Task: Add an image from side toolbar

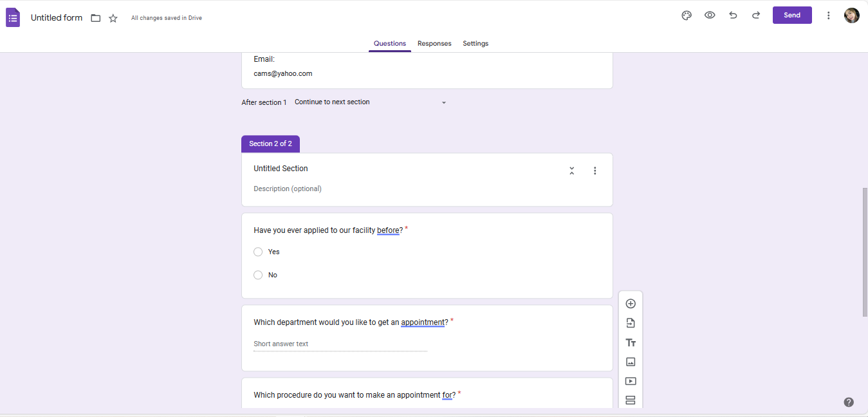Action: (x=631, y=362)
